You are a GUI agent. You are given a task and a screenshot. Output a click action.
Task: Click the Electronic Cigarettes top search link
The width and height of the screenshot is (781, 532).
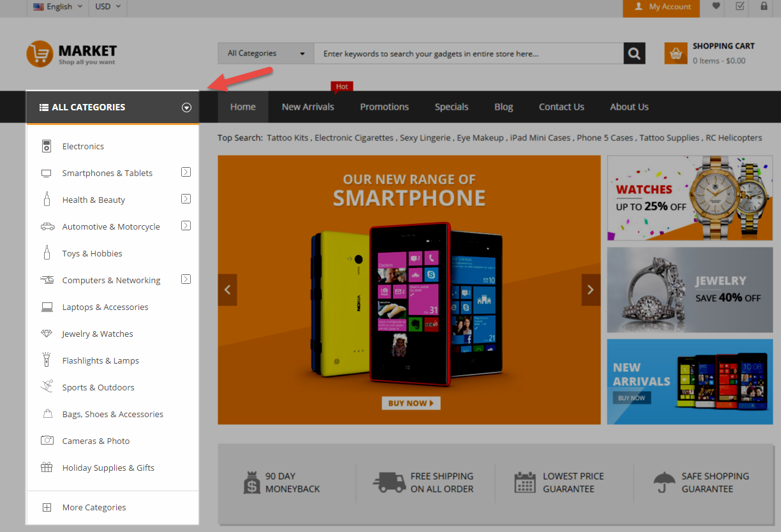(354, 138)
